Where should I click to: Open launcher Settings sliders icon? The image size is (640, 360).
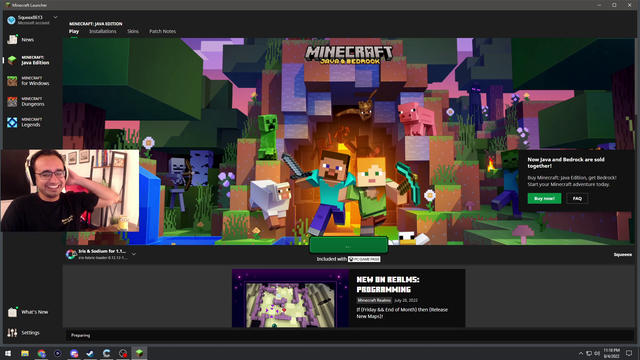tap(12, 333)
